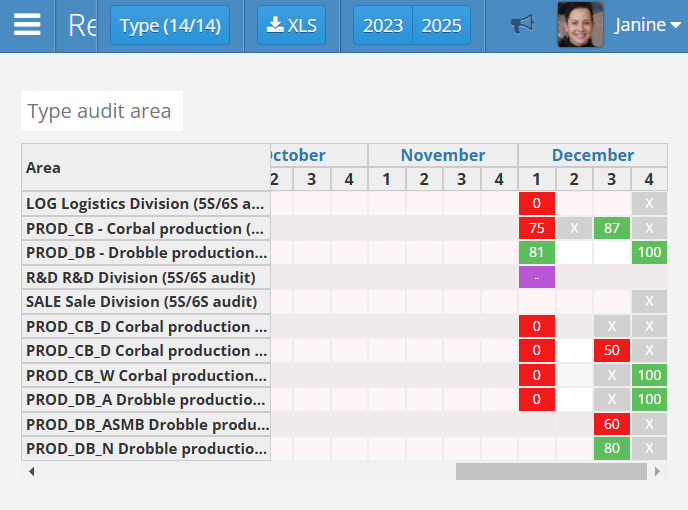Click the purple dash cell for R&D Division
This screenshot has width=688, height=510.
[537, 277]
